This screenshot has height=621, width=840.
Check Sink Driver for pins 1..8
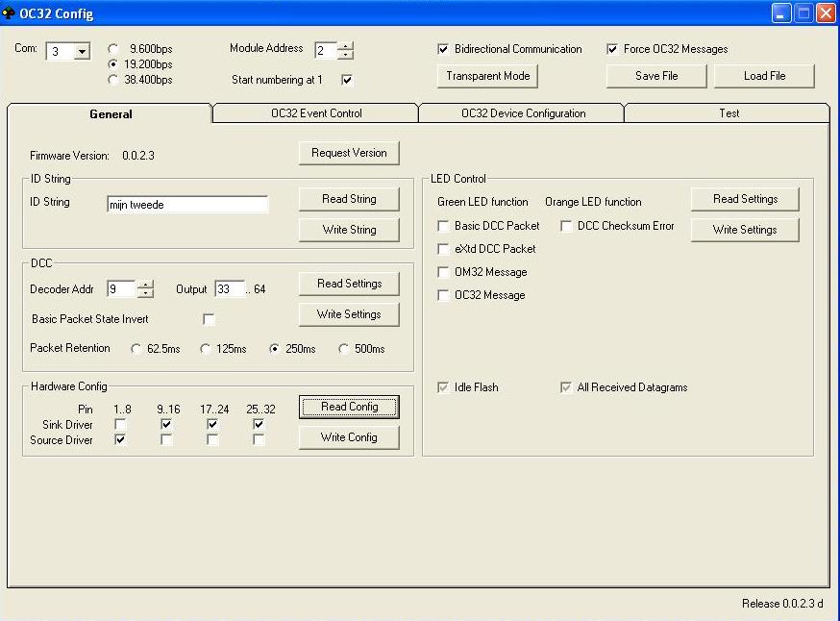tap(120, 424)
